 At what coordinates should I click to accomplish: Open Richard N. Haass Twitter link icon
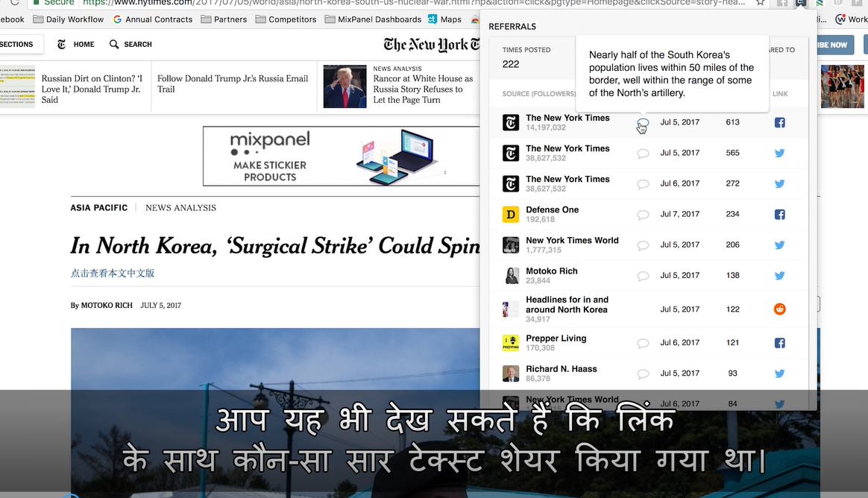779,373
